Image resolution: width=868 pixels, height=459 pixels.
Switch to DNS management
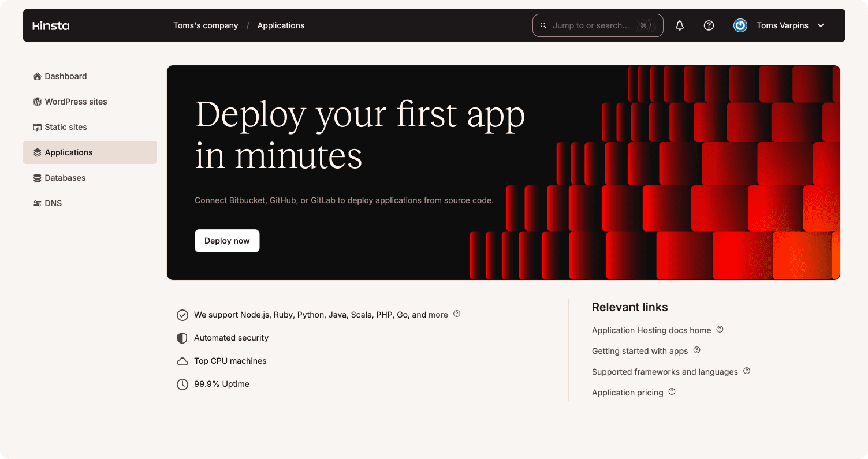point(90,203)
